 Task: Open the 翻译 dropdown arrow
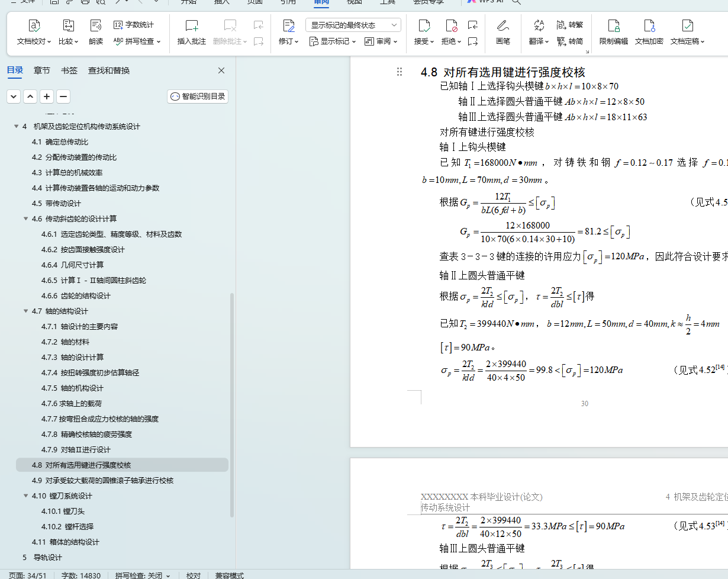547,41
